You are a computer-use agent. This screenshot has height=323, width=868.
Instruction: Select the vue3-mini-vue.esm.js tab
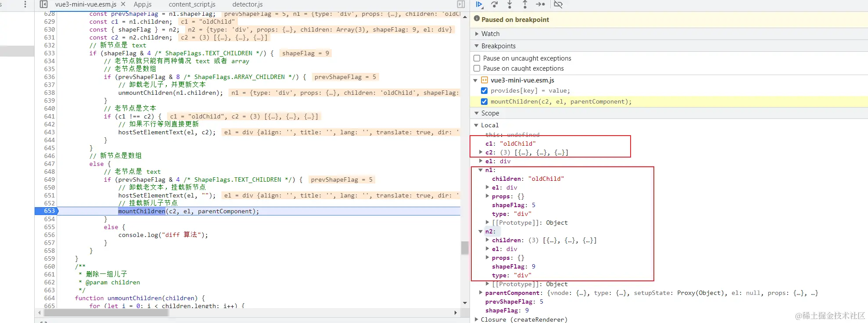(x=86, y=4)
